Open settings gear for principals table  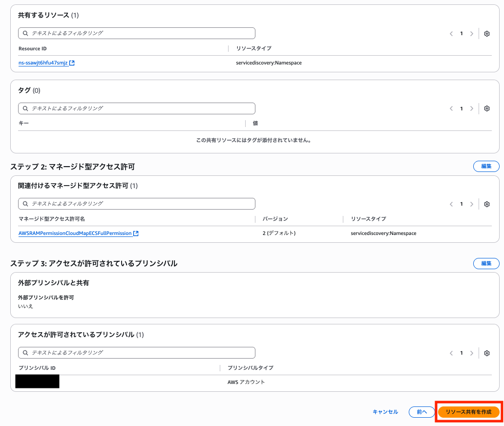pos(486,353)
